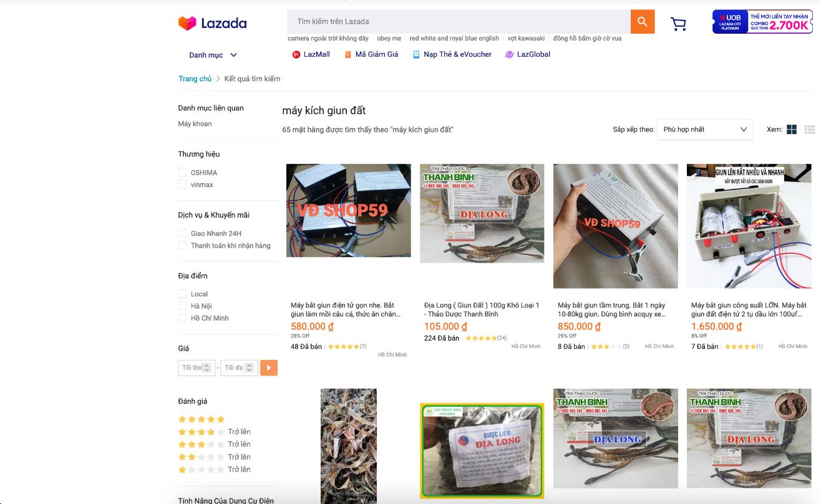Switch to grid view icon
The height and width of the screenshot is (504, 821).
792,130
